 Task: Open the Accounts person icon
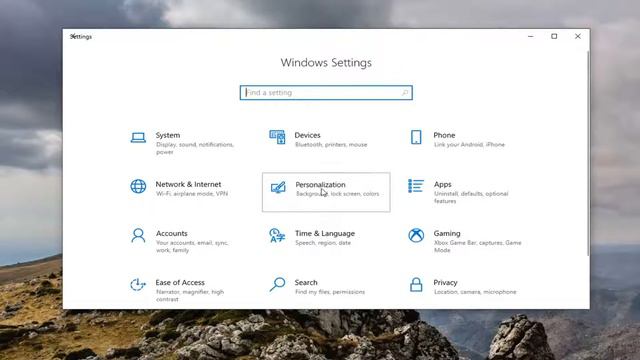138,236
